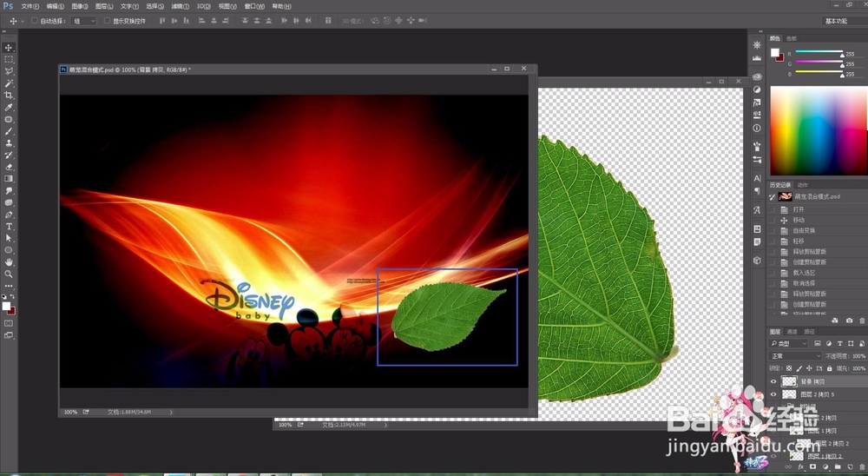Select the Horizontal Type tool
The height and width of the screenshot is (476, 868).
[9, 227]
